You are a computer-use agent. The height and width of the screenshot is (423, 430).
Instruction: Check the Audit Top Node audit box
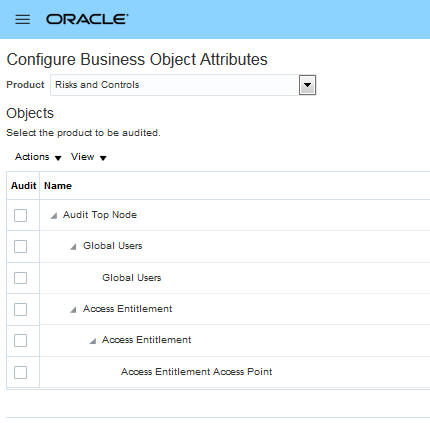point(21,215)
